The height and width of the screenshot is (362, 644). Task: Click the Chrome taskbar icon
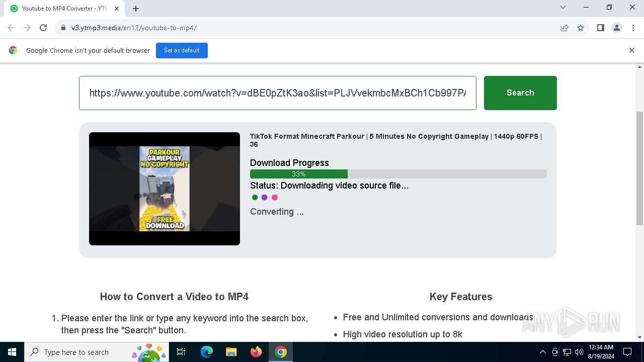coord(281,352)
